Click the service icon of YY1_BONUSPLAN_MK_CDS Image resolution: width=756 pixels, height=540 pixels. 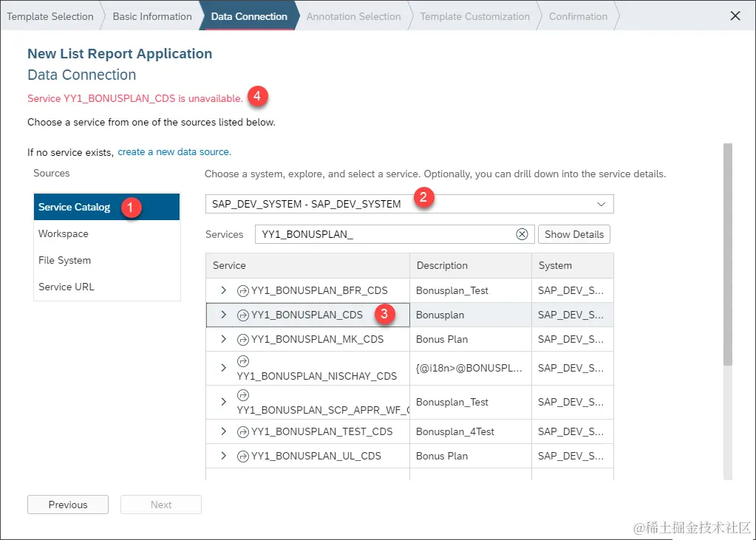243,340
